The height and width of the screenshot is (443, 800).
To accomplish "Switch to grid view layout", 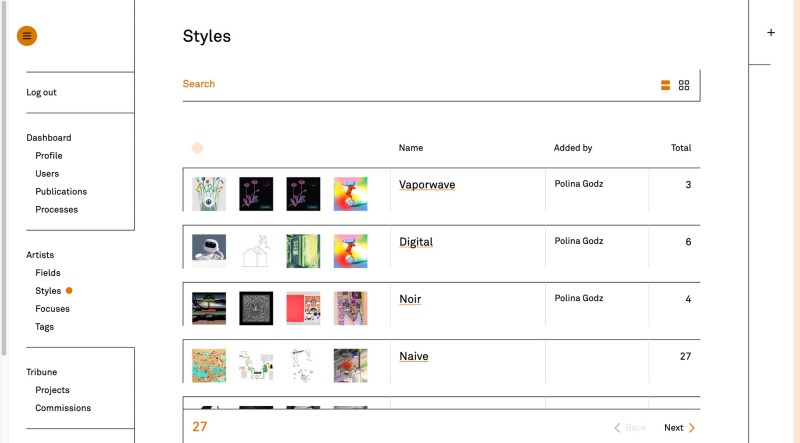I will pyautogui.click(x=684, y=86).
